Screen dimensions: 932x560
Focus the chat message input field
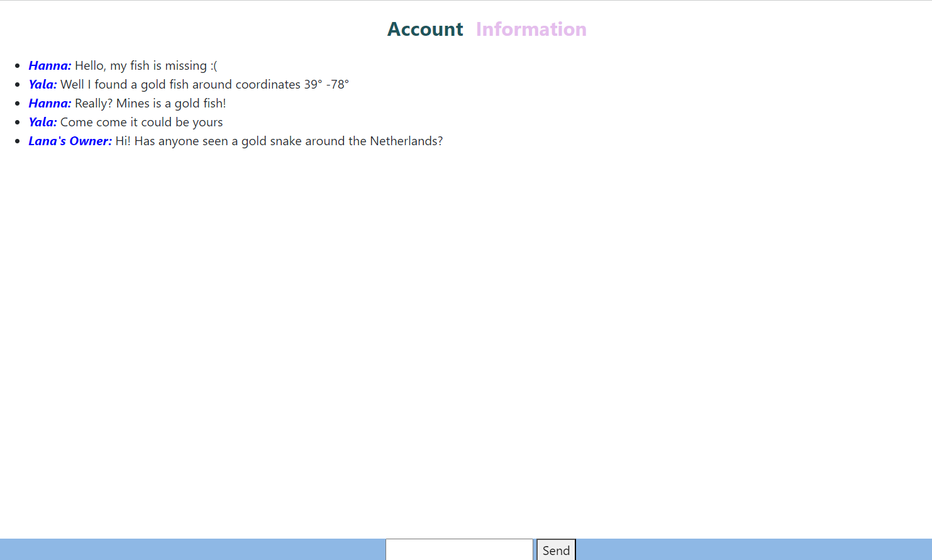[x=459, y=549]
